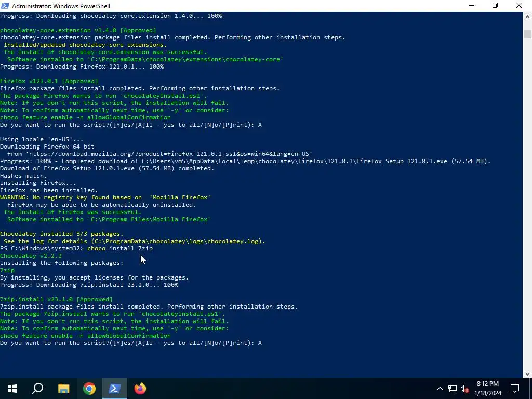Click 'WARNING: No registry key found' line
Screen dimensions: 532x399
105,197
